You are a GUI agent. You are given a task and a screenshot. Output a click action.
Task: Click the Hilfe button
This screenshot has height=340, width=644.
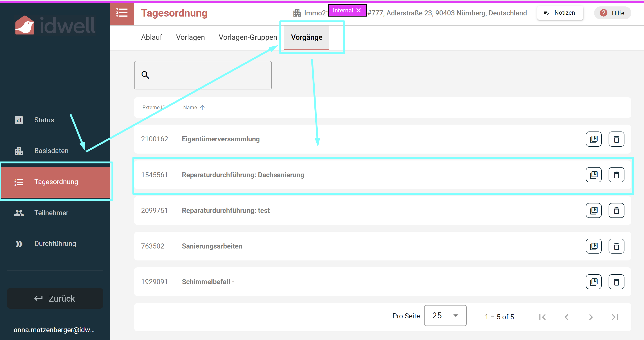pos(612,13)
